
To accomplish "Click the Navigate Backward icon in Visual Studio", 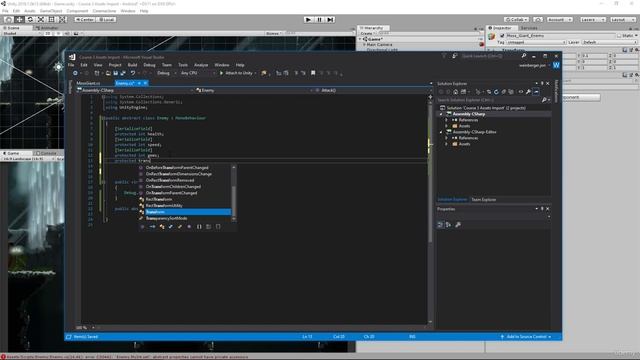I will point(75,73).
